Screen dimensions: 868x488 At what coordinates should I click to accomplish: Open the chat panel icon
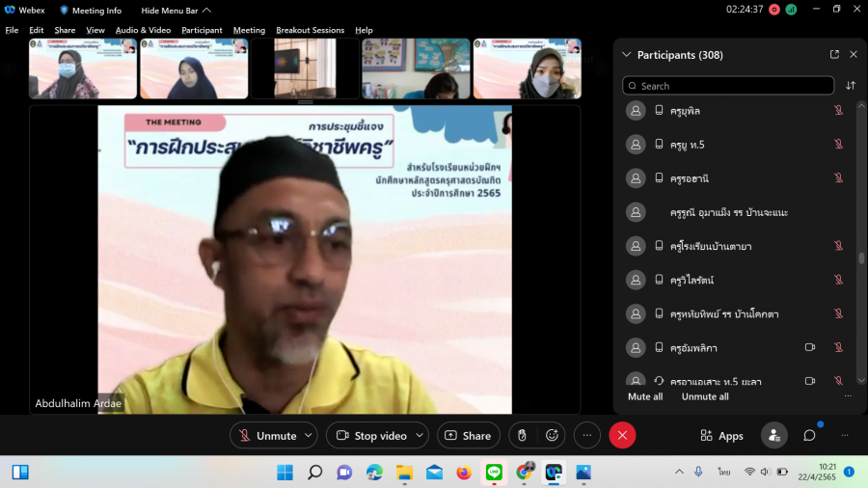[x=809, y=436]
